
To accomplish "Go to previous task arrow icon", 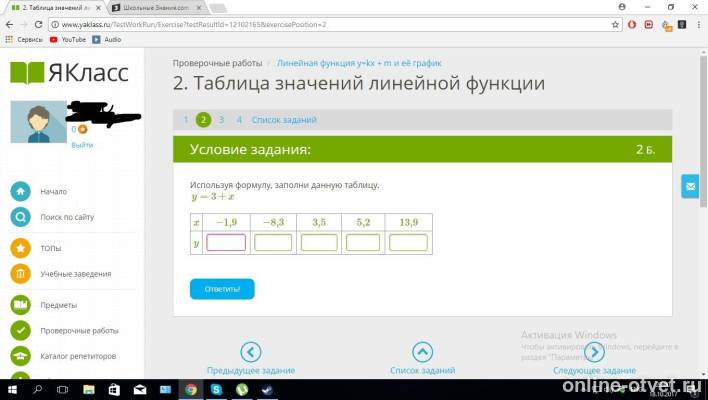I will (251, 352).
